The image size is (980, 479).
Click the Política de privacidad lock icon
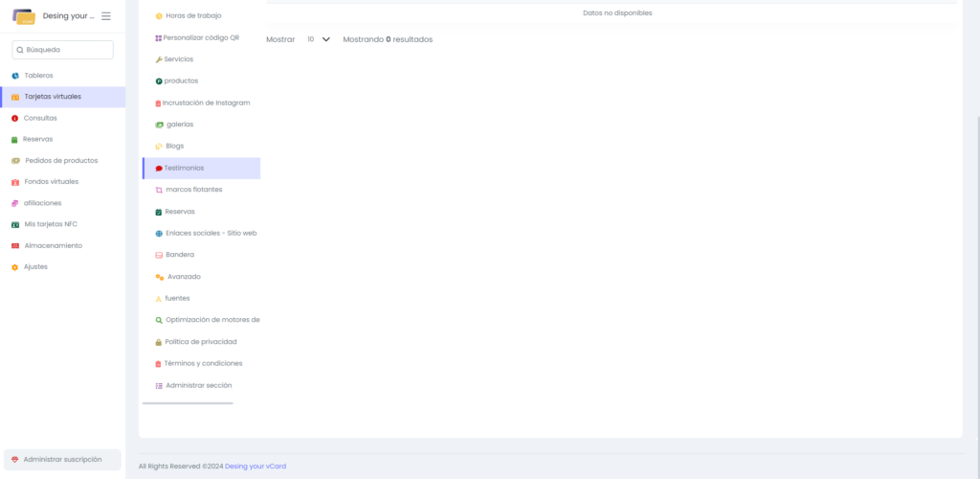159,342
